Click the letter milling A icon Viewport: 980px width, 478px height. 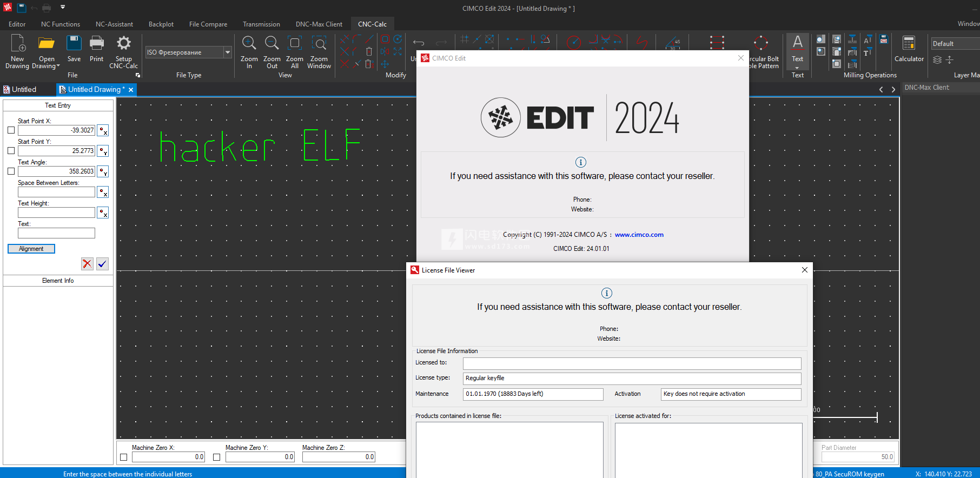[x=868, y=39]
